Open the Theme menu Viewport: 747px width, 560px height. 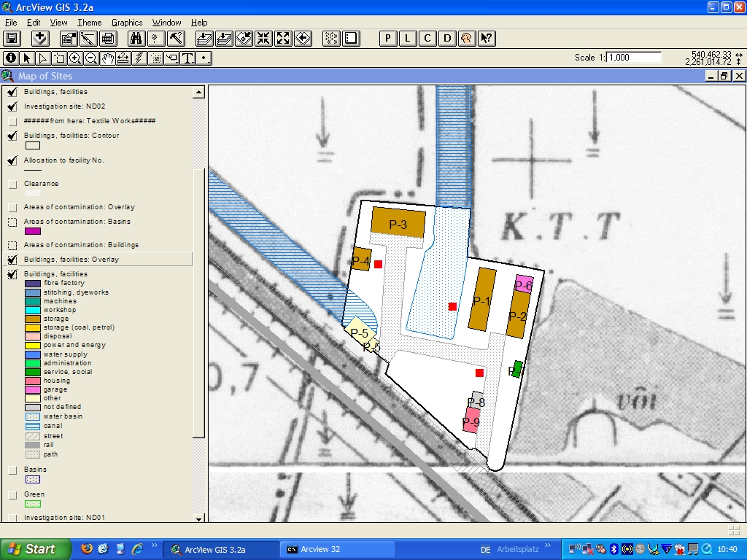tap(90, 23)
